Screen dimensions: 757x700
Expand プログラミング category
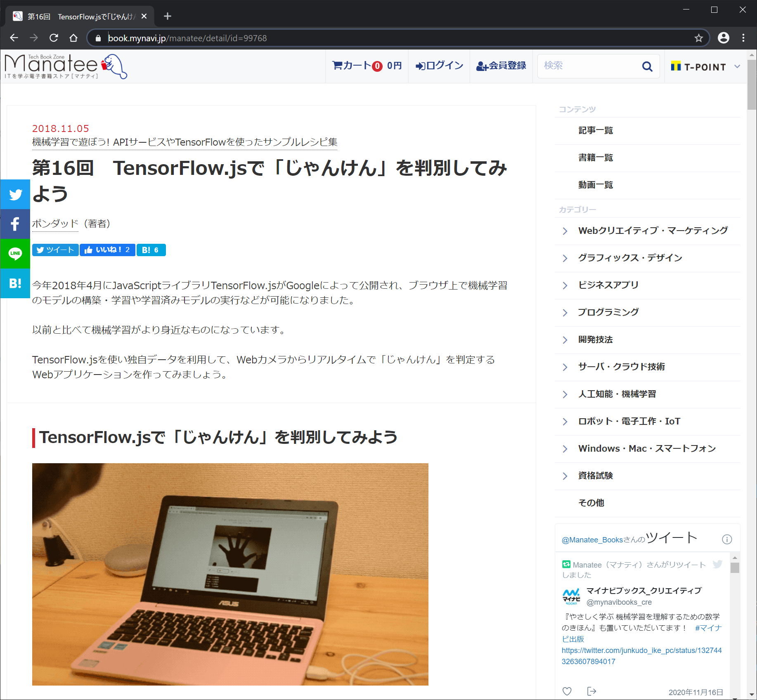tap(647, 313)
